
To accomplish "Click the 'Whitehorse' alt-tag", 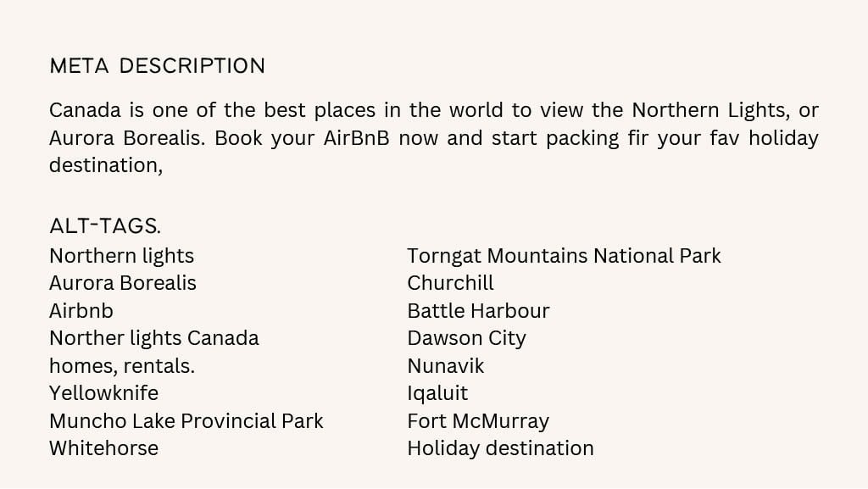I will pos(103,448).
